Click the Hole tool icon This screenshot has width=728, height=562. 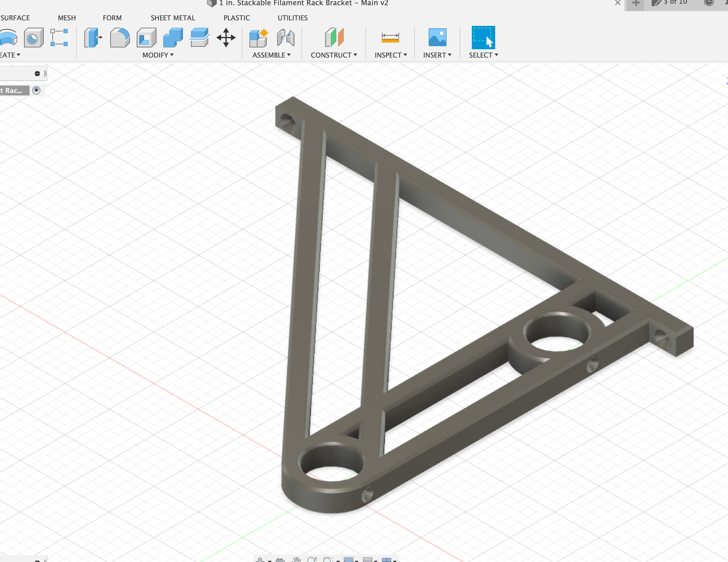pos(34,37)
